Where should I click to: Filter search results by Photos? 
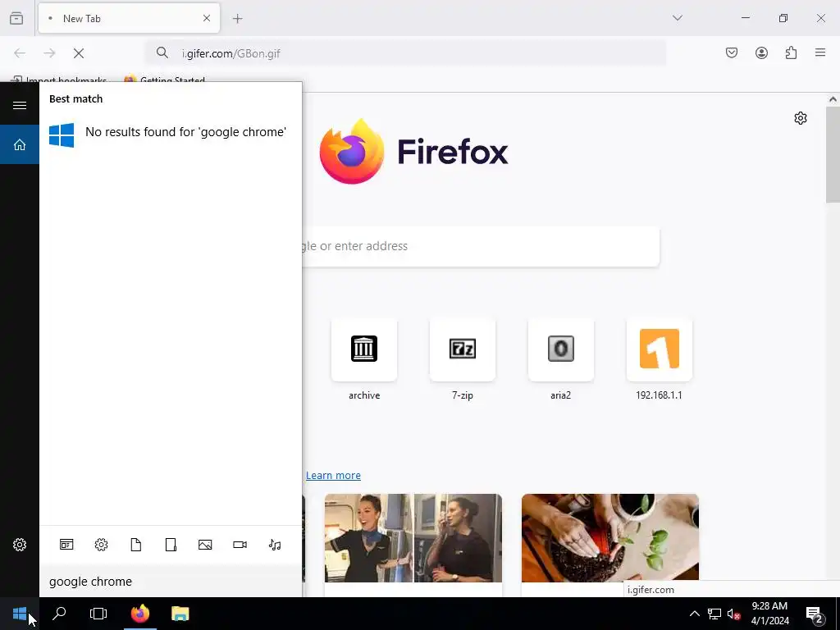[205, 545]
